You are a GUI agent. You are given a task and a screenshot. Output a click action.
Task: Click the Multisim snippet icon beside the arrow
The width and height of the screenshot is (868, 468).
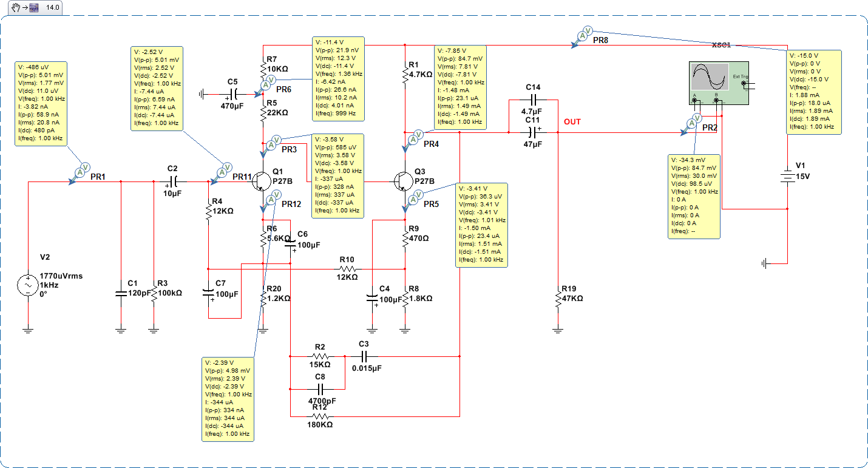click(x=33, y=8)
